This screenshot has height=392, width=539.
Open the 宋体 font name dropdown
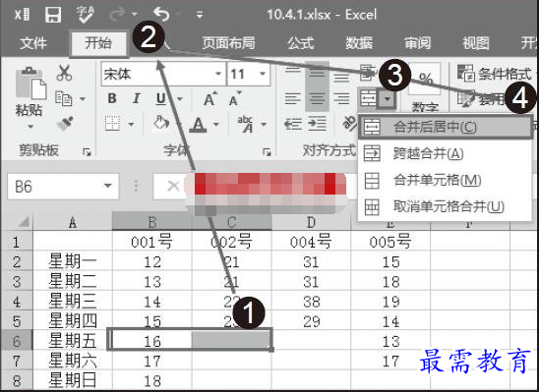point(218,74)
